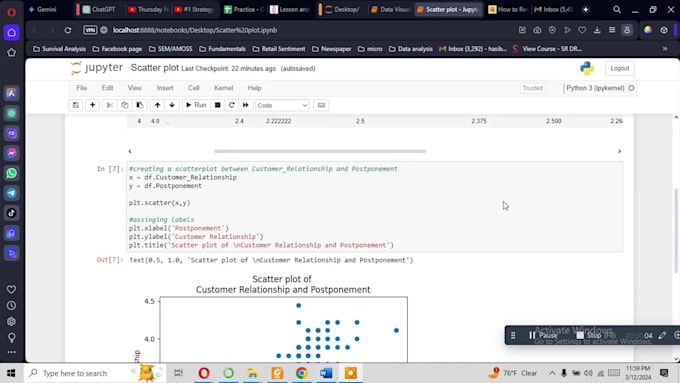Image resolution: width=680 pixels, height=383 pixels.
Task: Click the Scatter plot notebook title
Action: pyautogui.click(x=154, y=68)
